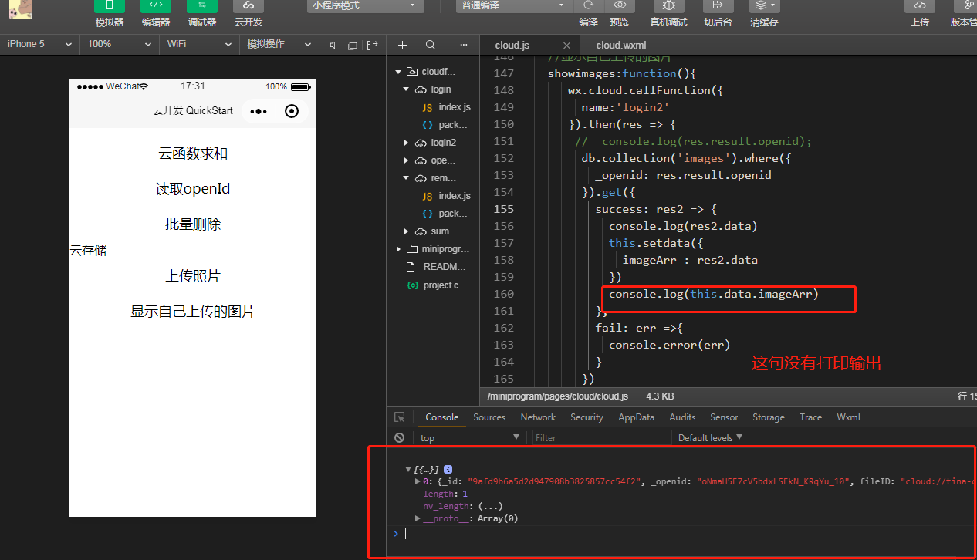Click the 编译 compile refresh icon
This screenshot has width=977, height=560.
click(588, 6)
